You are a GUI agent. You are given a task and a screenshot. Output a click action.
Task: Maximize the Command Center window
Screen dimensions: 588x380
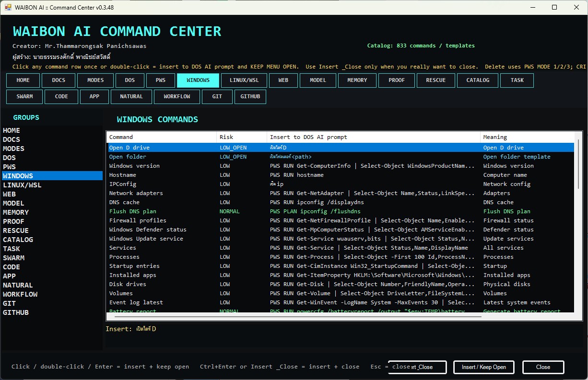coord(554,7)
